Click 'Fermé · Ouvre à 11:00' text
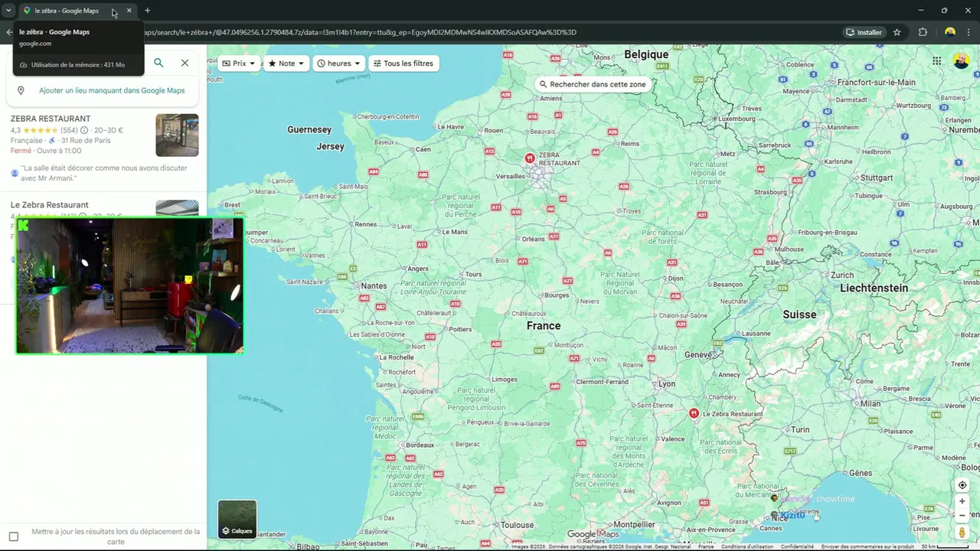 pyautogui.click(x=46, y=151)
